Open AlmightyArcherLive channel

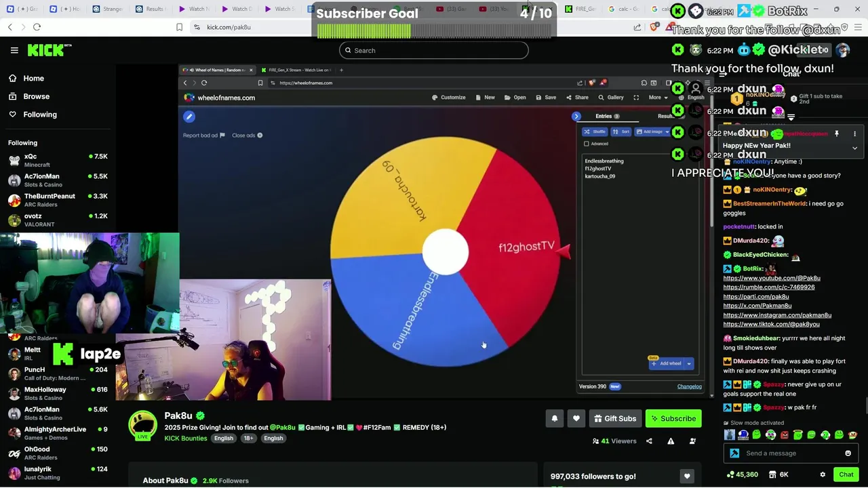coord(58,432)
